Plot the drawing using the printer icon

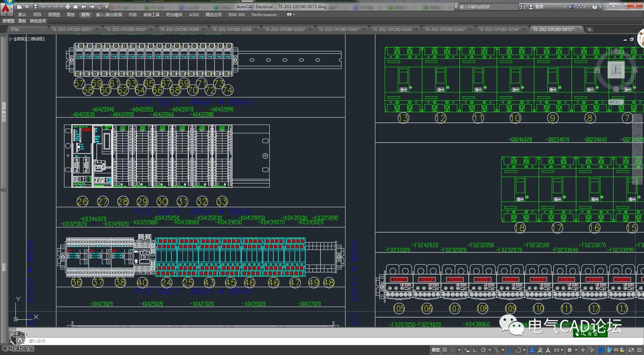tap(68, 6)
